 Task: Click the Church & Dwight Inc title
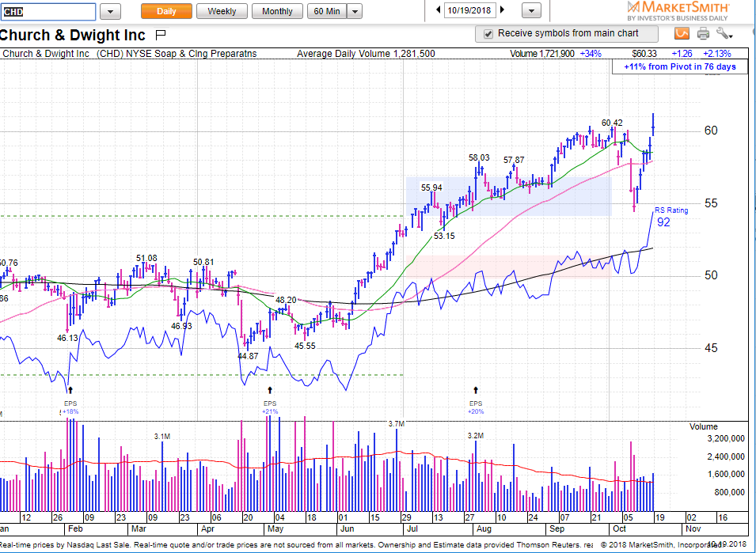pos(73,35)
